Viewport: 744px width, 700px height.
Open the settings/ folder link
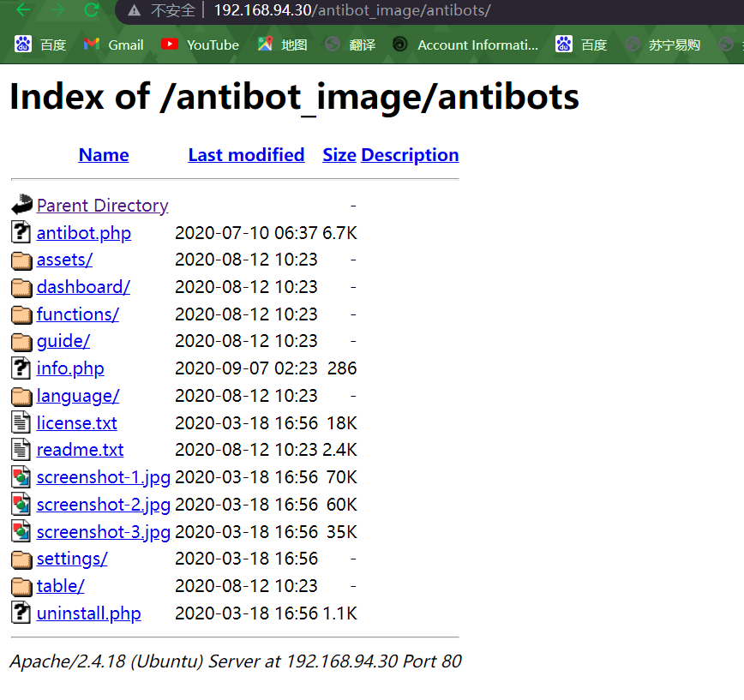[x=72, y=559]
